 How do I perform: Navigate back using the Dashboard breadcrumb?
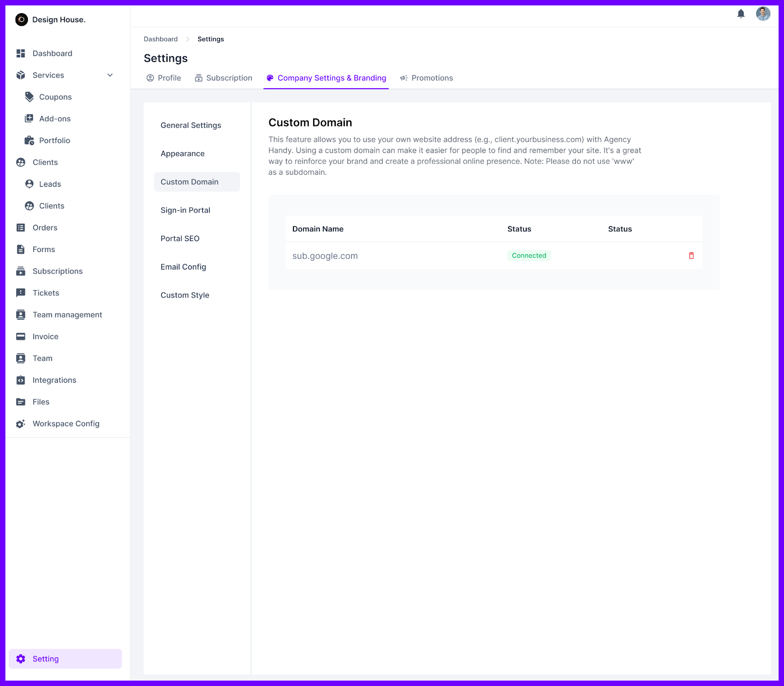point(160,39)
